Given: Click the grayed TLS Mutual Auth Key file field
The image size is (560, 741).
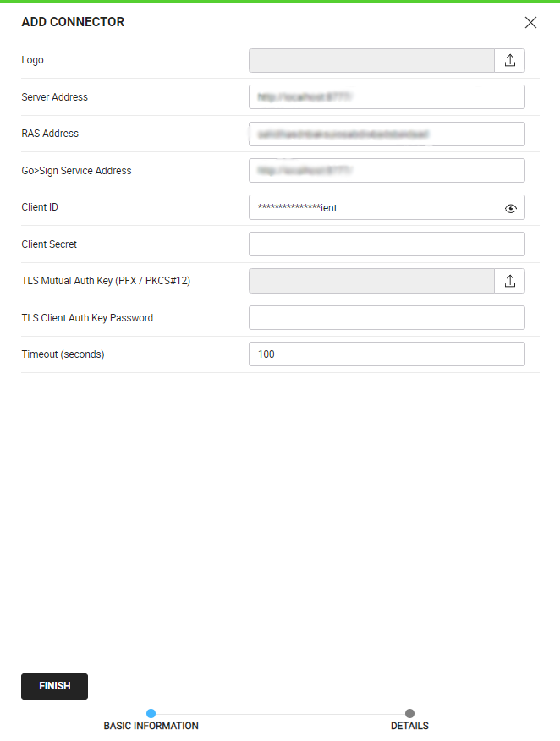Looking at the screenshot, I should [x=371, y=281].
